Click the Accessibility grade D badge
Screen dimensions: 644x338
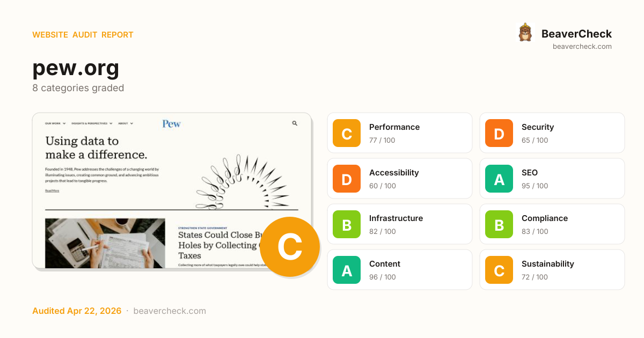347,179
